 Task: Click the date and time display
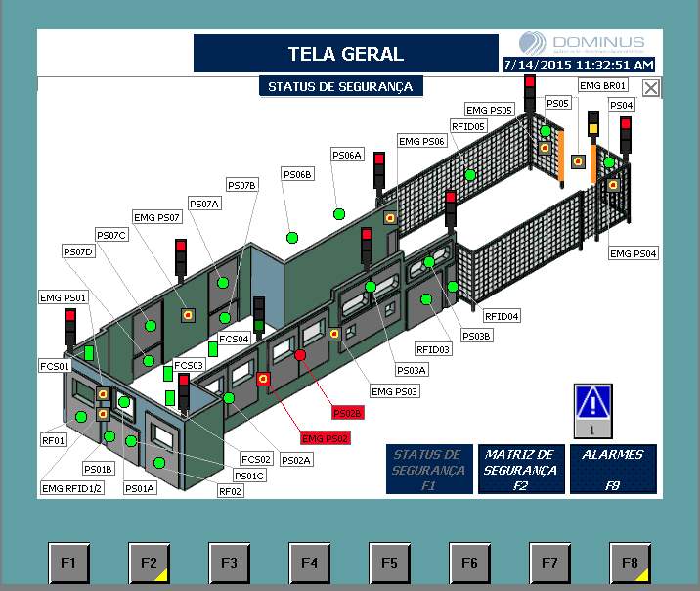(x=579, y=65)
